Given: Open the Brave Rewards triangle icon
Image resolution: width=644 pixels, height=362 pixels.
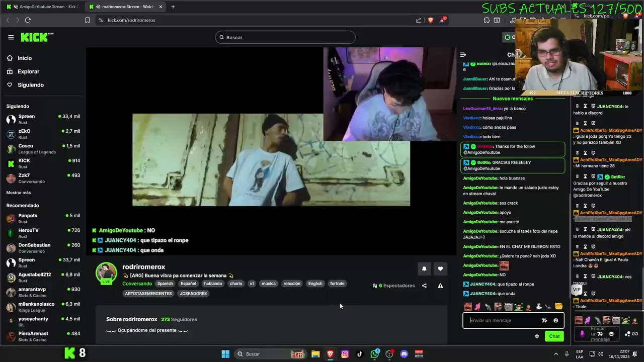Looking at the screenshot, I should pos(443,20).
